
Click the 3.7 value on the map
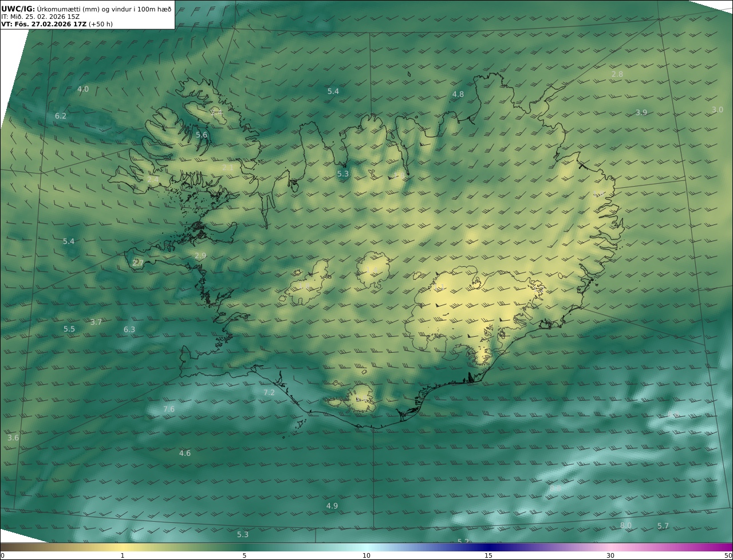point(96,322)
